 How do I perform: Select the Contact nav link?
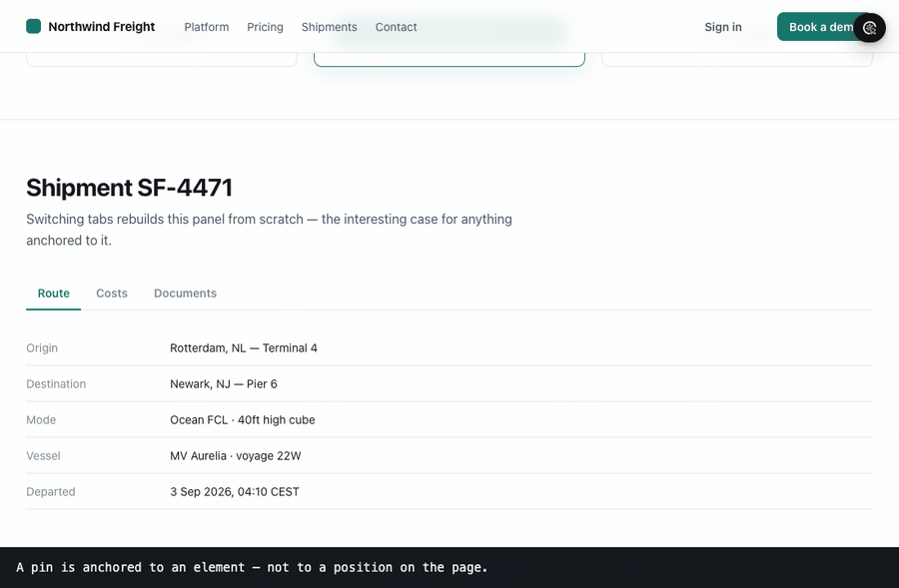396,27
